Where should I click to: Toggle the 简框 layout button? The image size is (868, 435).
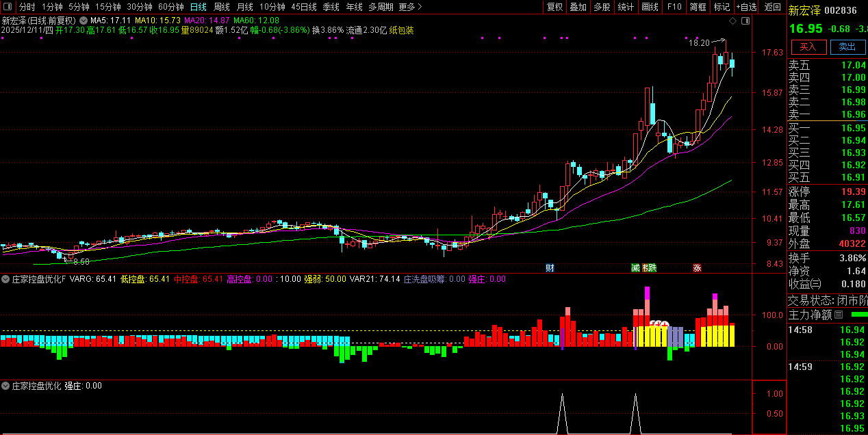[698, 7]
